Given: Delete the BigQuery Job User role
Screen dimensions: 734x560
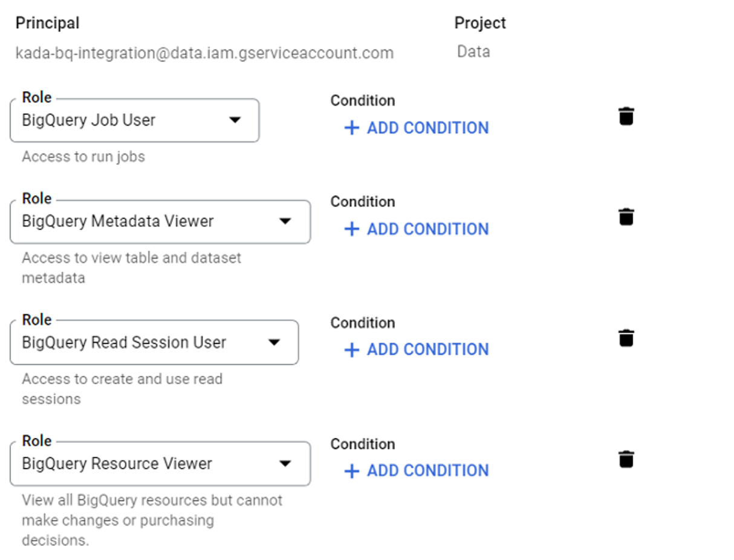Looking at the screenshot, I should (x=626, y=115).
